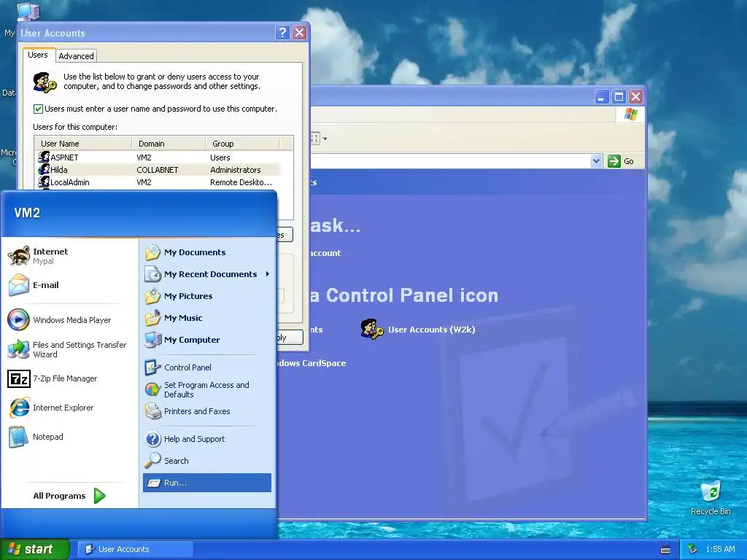
Task: Open Views dropdown arrow in Control Panel toolbar
Action: [x=325, y=139]
